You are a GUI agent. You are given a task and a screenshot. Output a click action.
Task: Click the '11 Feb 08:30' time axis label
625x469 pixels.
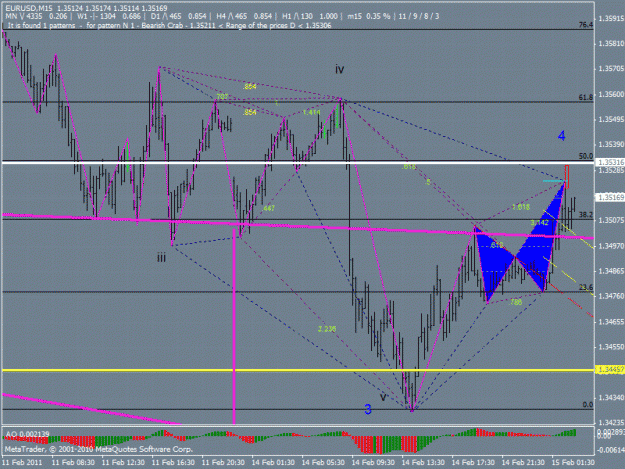pyautogui.click(x=73, y=462)
